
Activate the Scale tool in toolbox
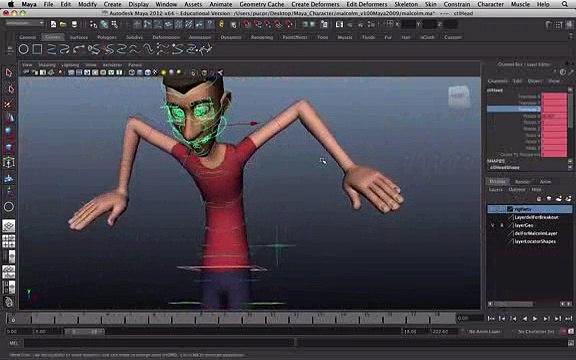click(9, 148)
